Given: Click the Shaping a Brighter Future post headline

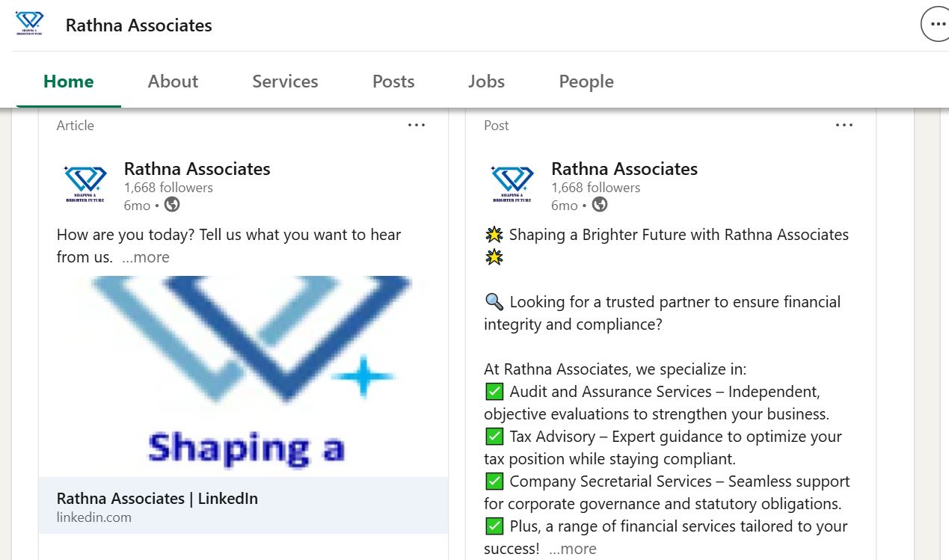Looking at the screenshot, I should (667, 246).
